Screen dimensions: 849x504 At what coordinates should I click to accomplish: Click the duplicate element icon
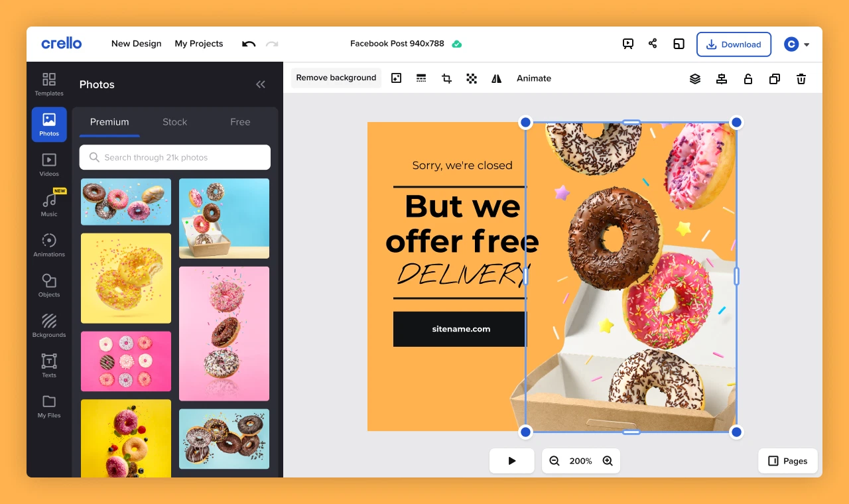point(775,79)
